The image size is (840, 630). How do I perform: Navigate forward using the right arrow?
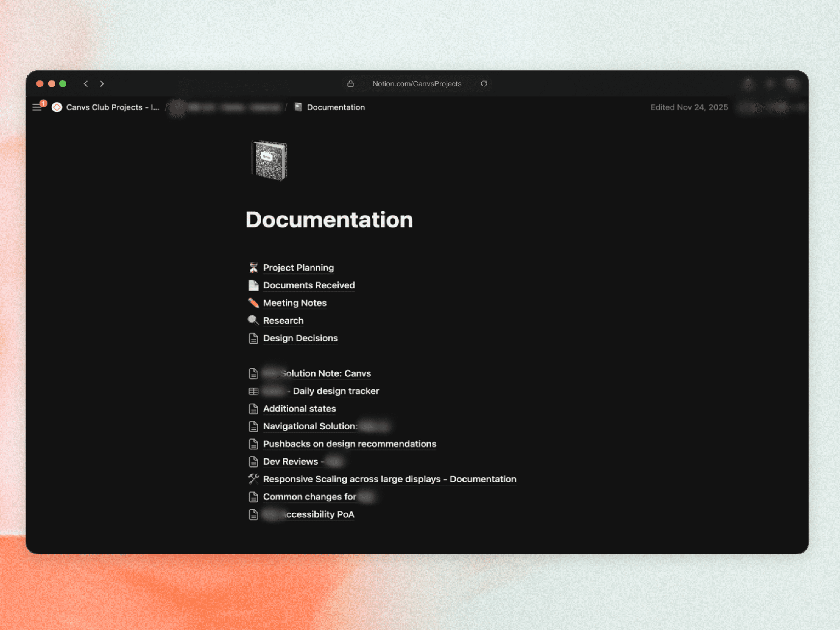coord(102,84)
